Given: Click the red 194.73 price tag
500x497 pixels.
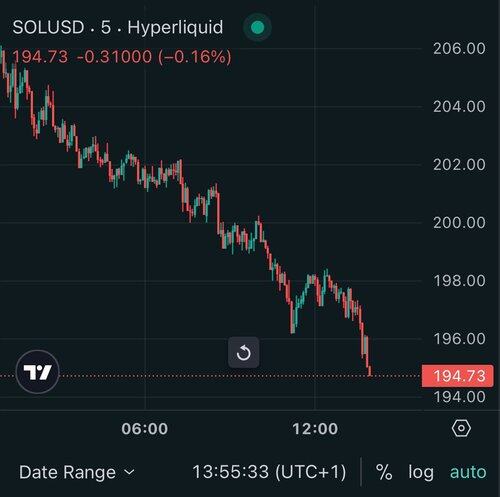Looking at the screenshot, I should [x=458, y=376].
